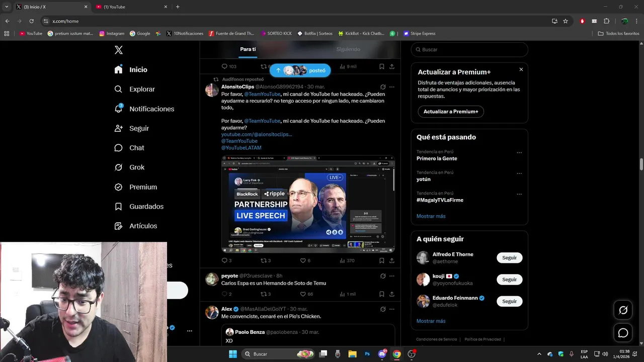
Task: Open more options on AlonsitoClips post
Action: [392, 87]
